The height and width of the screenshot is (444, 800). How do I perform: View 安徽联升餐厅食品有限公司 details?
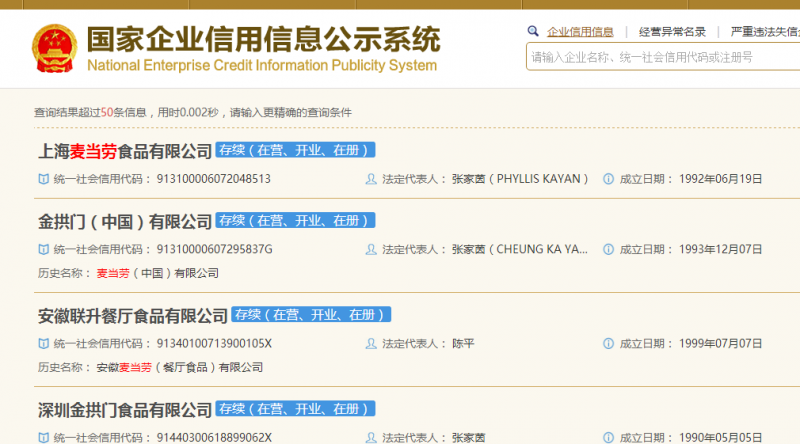133,316
